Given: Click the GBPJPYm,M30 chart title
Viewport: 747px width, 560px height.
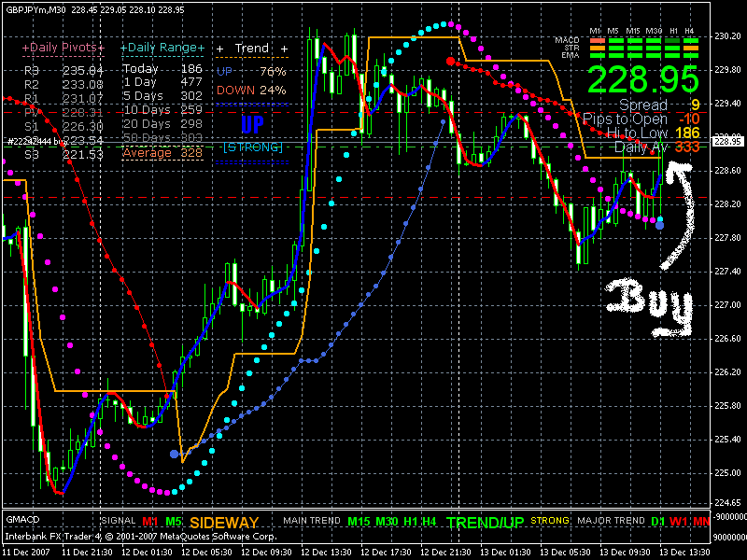Looking at the screenshot, I should tap(35, 9).
